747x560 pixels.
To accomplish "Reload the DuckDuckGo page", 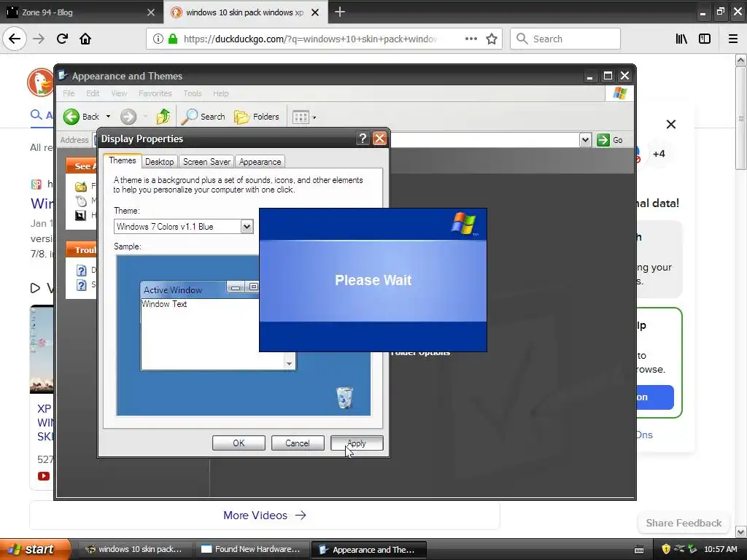I will [62, 39].
